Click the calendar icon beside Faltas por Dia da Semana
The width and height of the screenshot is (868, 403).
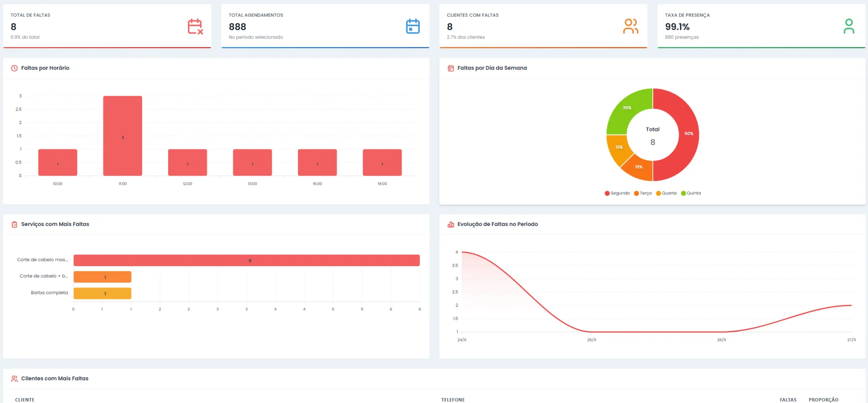click(x=451, y=68)
